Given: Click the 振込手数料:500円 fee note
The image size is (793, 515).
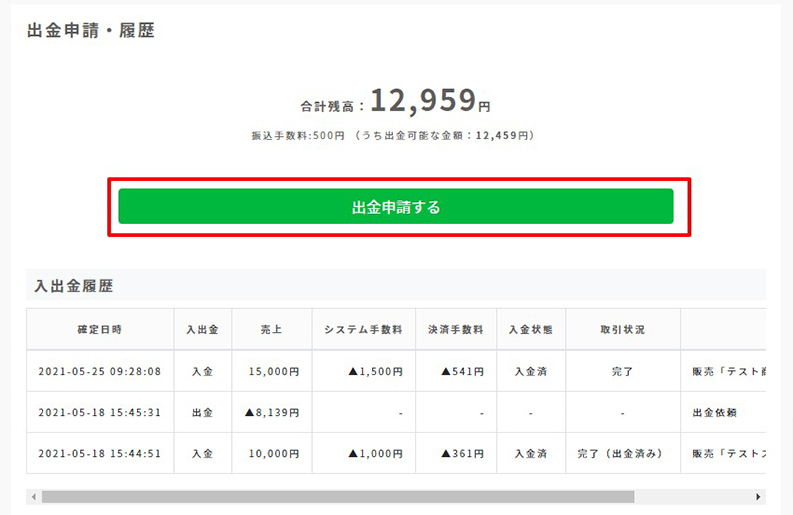Looking at the screenshot, I should point(298,136).
